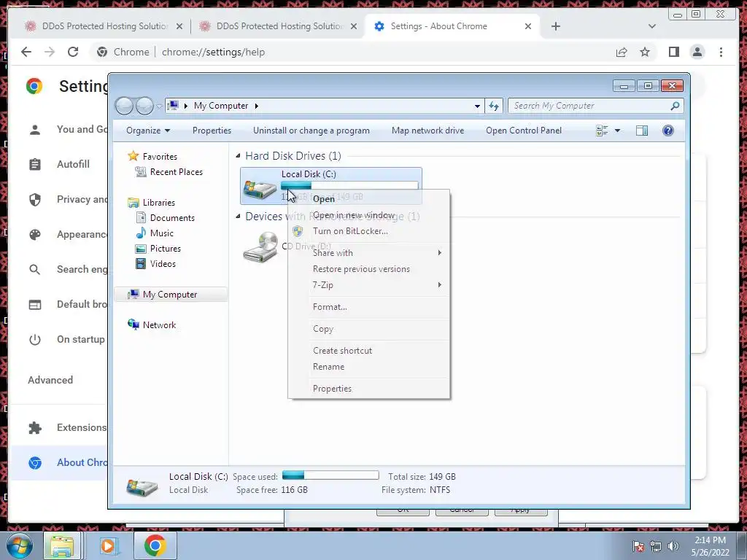This screenshot has height=560, width=747.
Task: Click Map network drive
Action: click(427, 131)
